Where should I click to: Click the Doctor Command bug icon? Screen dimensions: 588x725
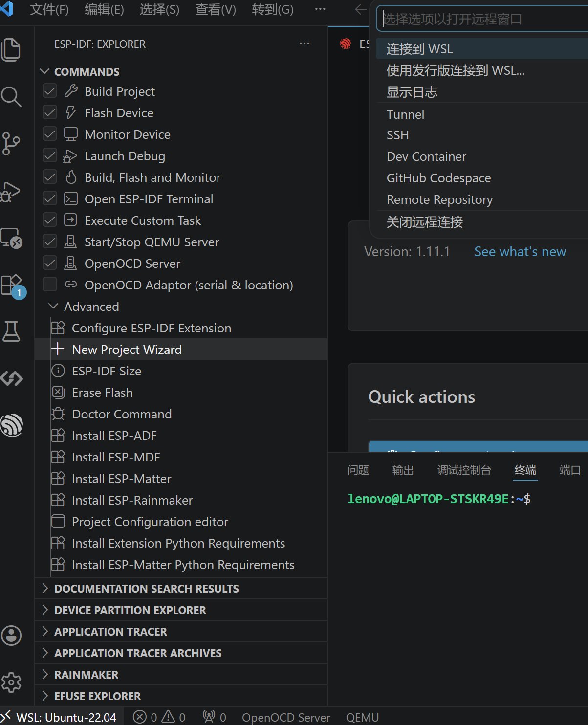tap(58, 414)
